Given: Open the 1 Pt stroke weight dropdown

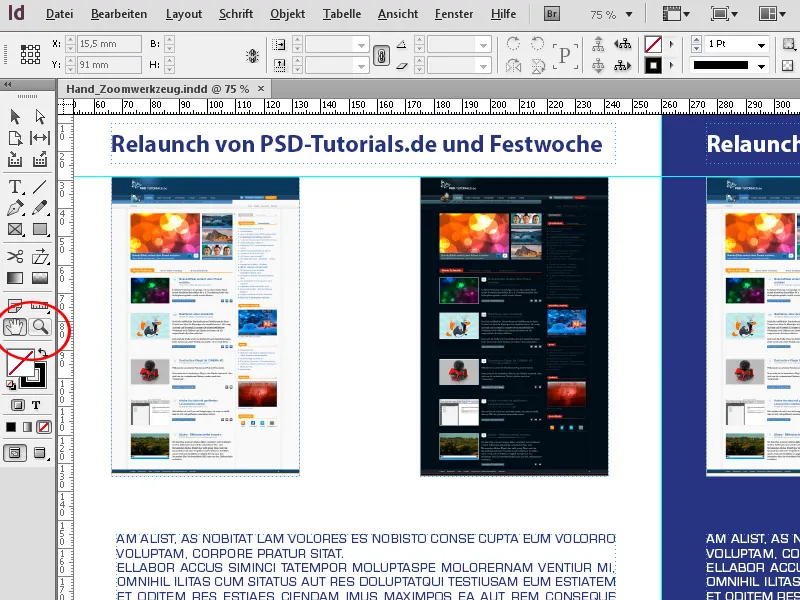Looking at the screenshot, I should pos(761,45).
